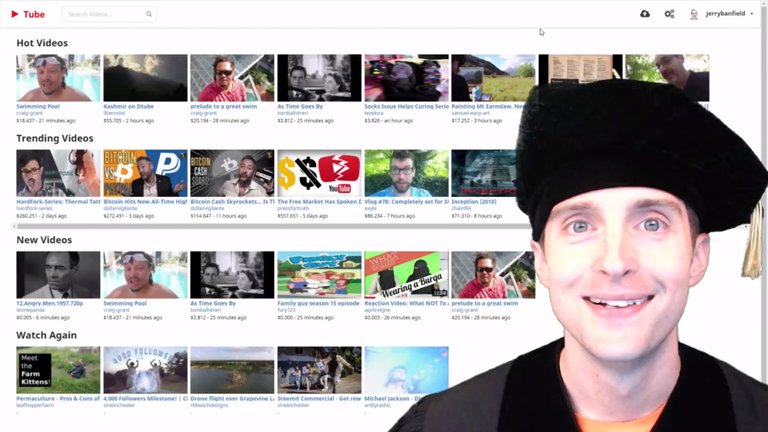Click the user avatar beside jerrybanfield
The height and width of the screenshot is (432, 768).
tap(694, 14)
